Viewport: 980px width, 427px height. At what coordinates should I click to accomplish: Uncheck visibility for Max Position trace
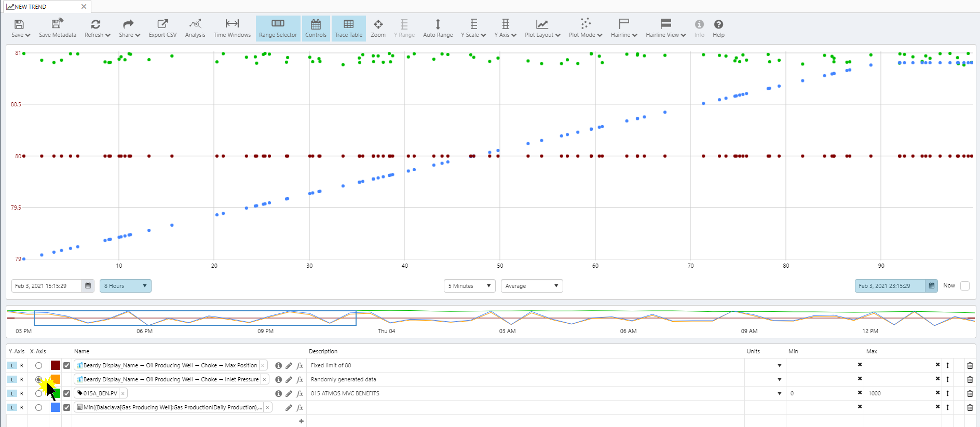click(66, 366)
